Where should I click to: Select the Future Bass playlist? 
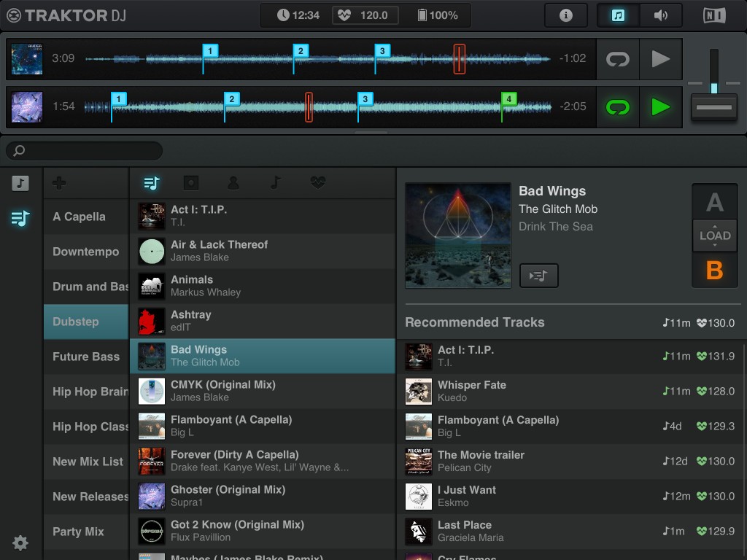pos(86,357)
